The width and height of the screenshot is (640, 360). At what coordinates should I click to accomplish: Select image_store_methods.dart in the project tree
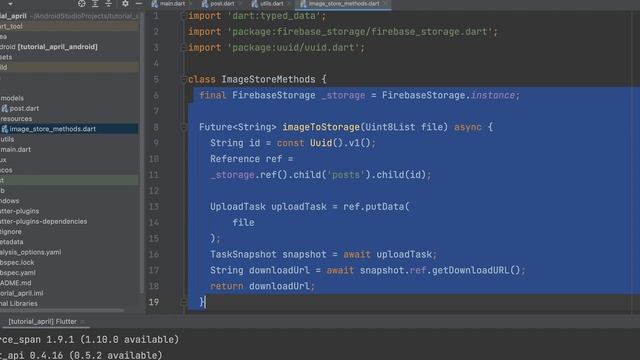coord(53,129)
